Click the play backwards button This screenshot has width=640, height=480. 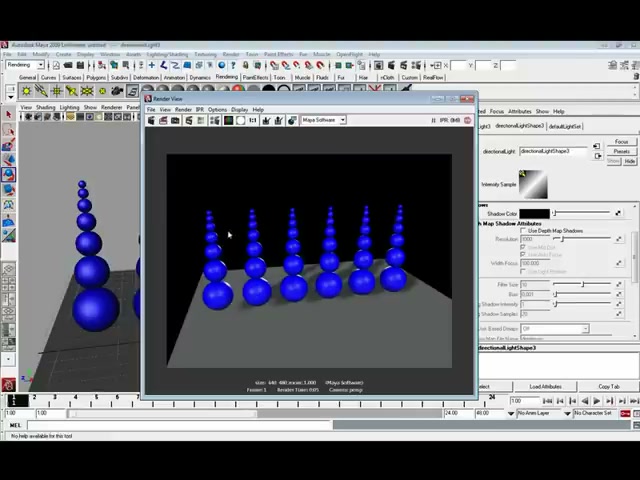point(585,401)
